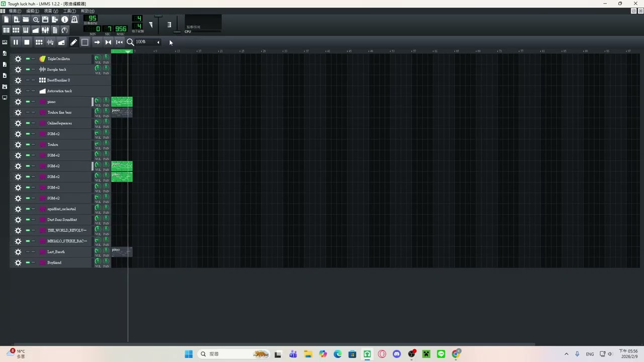Open the My Presets sidebar panel
644x362 pixels.
[x=5, y=75]
